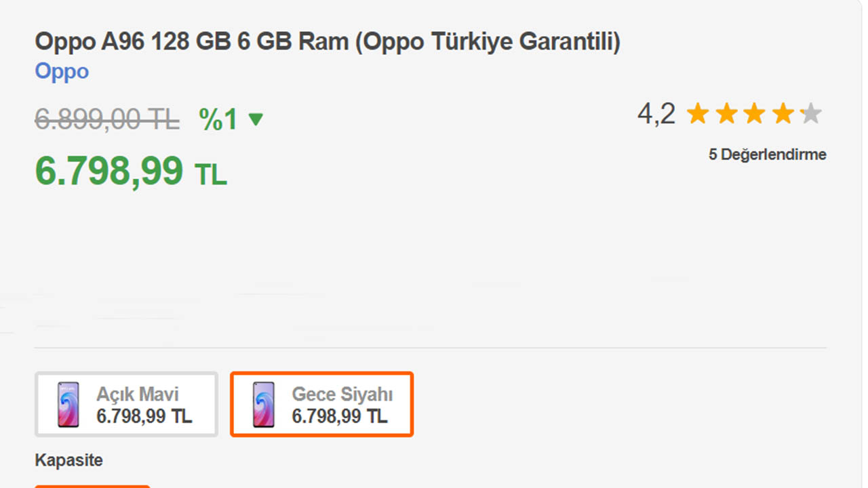Click the Gece Siyahı phone thumbnail
Image resolution: width=868 pixels, height=488 pixels.
point(263,405)
